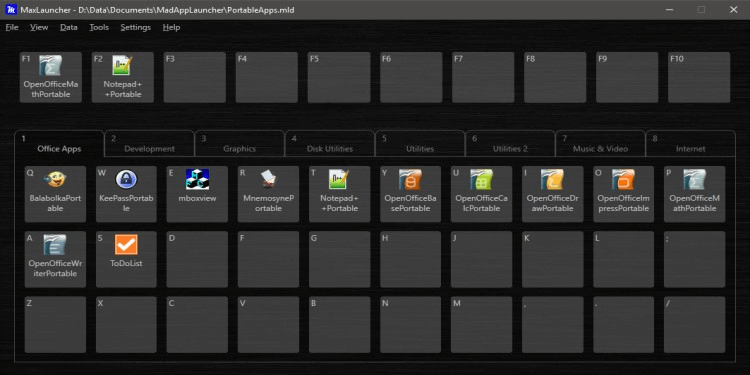Open tab 5 labeled Utilities
750x375 pixels.
[x=420, y=143]
